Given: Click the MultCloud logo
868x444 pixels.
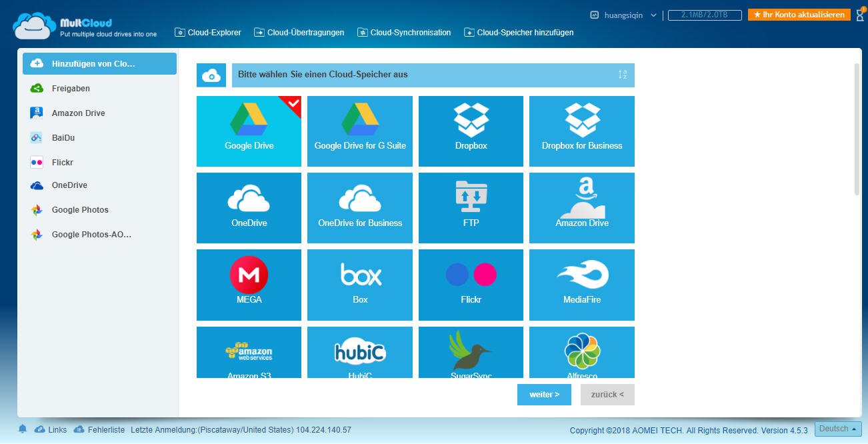Looking at the screenshot, I should point(85,25).
